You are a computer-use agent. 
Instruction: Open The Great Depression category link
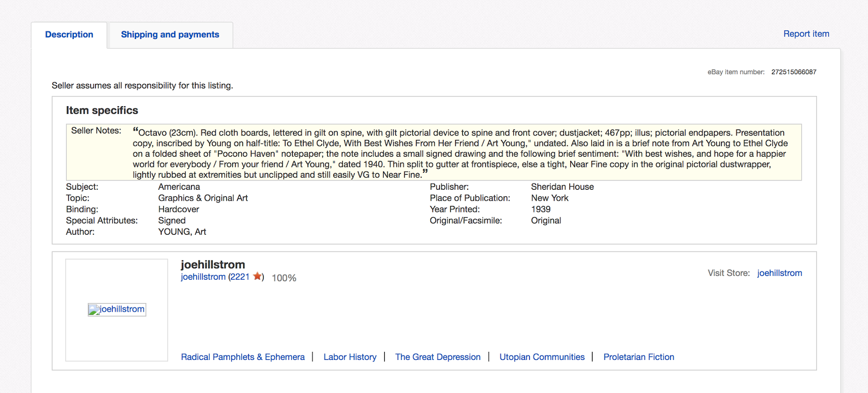(x=438, y=357)
